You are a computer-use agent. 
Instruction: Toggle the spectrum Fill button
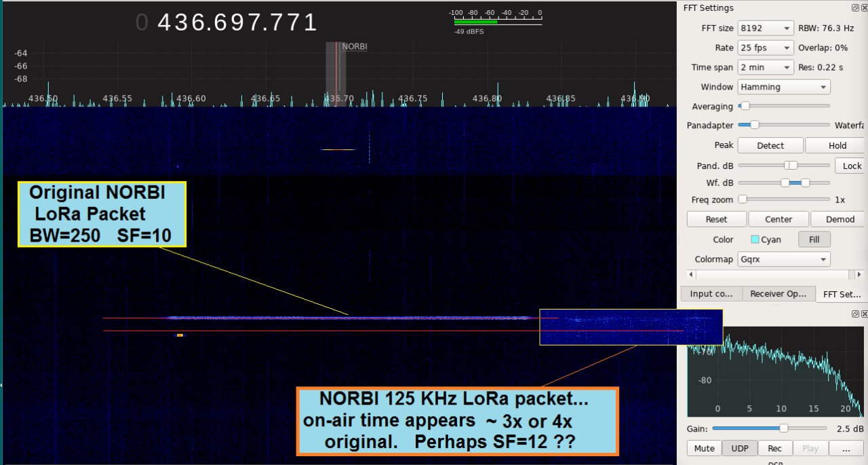point(814,240)
